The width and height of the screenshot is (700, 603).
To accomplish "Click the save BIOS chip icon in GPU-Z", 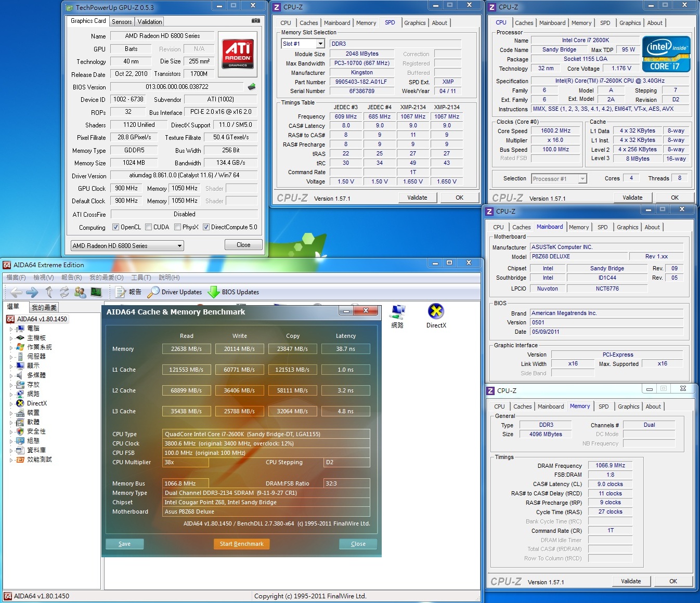I will (252, 87).
